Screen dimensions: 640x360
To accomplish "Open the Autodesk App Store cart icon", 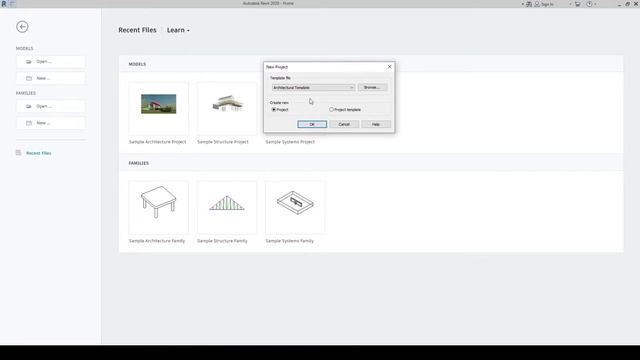I will pos(578,4).
